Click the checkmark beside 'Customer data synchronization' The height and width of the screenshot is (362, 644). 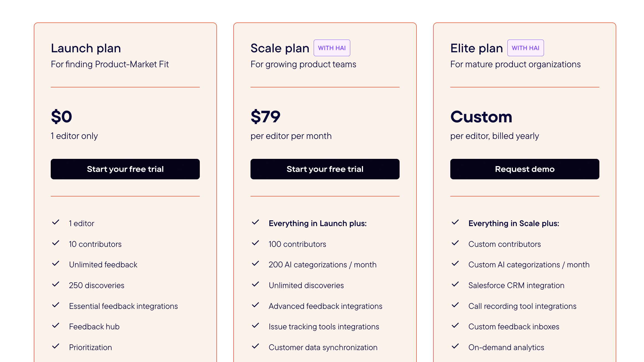[x=256, y=347]
